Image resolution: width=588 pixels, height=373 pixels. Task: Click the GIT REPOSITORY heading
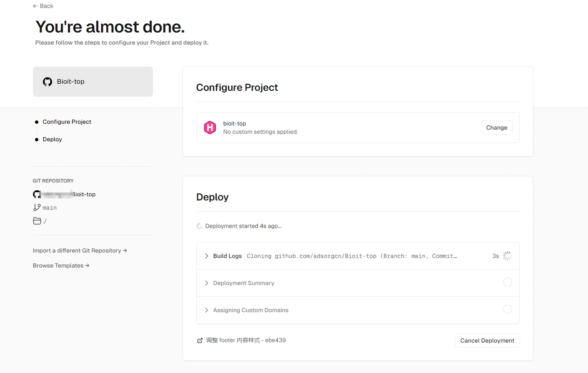click(53, 181)
